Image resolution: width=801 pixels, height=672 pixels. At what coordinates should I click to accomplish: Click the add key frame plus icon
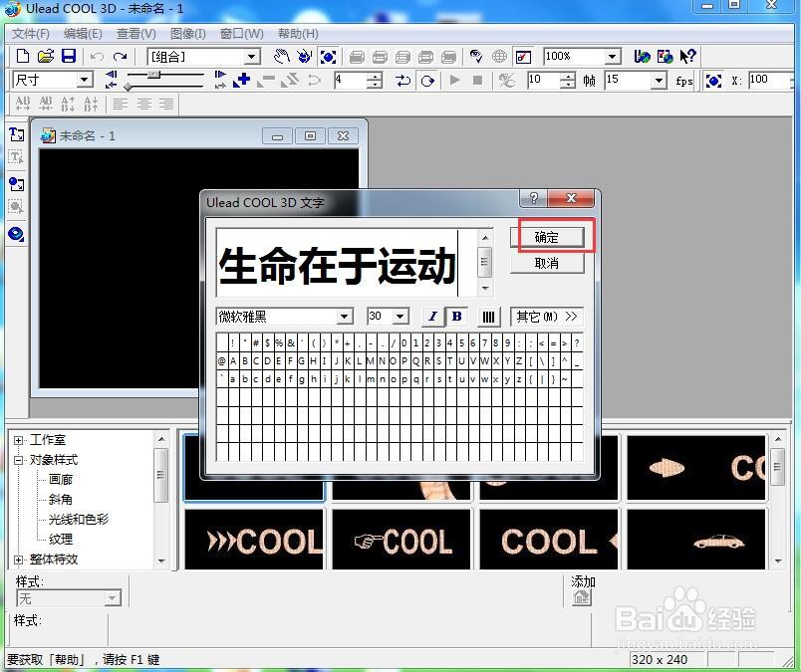click(x=242, y=81)
